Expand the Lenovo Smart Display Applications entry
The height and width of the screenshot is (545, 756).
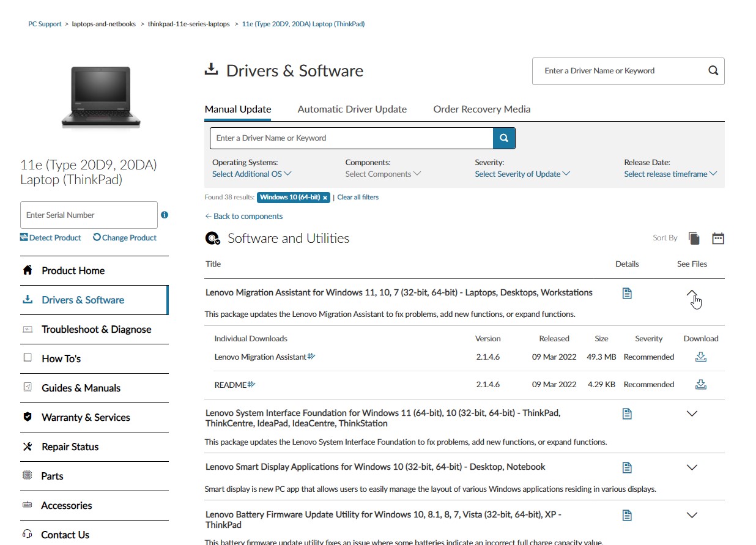click(x=691, y=467)
